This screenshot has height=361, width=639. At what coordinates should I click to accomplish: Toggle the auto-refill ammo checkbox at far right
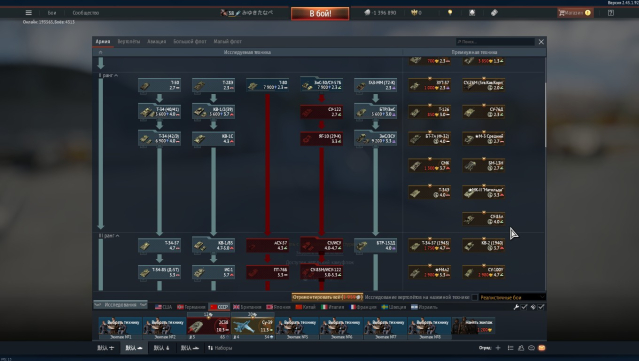click(541, 307)
